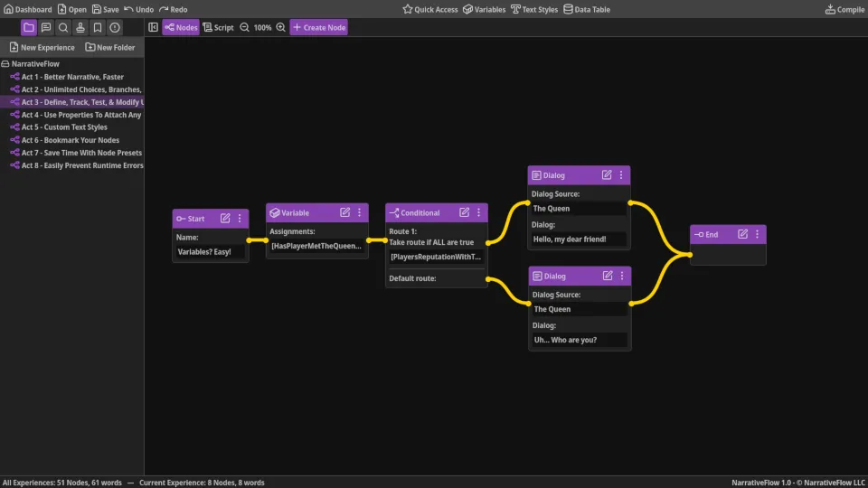Click the zoom in magnifier icon
The image size is (868, 488).
pyautogui.click(x=280, y=28)
